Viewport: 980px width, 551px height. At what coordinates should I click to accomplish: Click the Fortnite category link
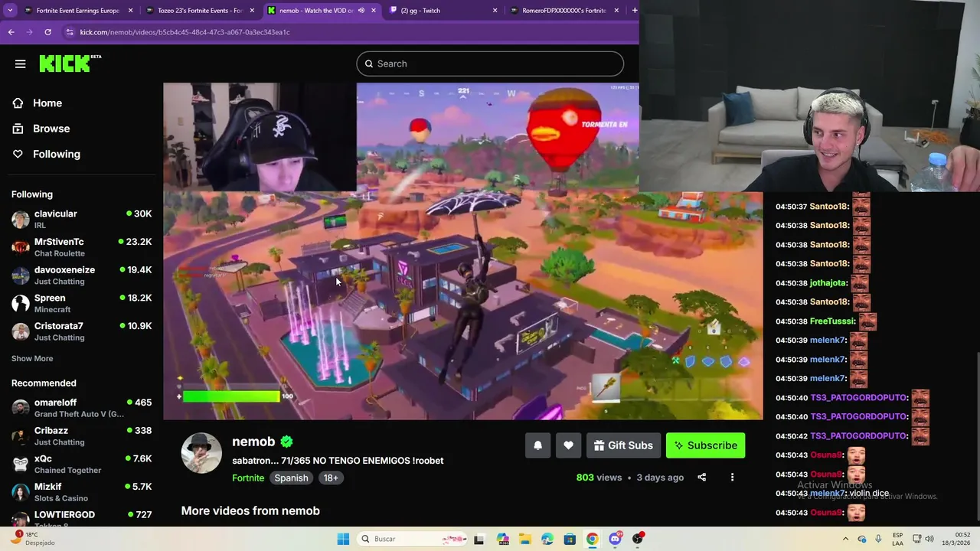click(248, 478)
